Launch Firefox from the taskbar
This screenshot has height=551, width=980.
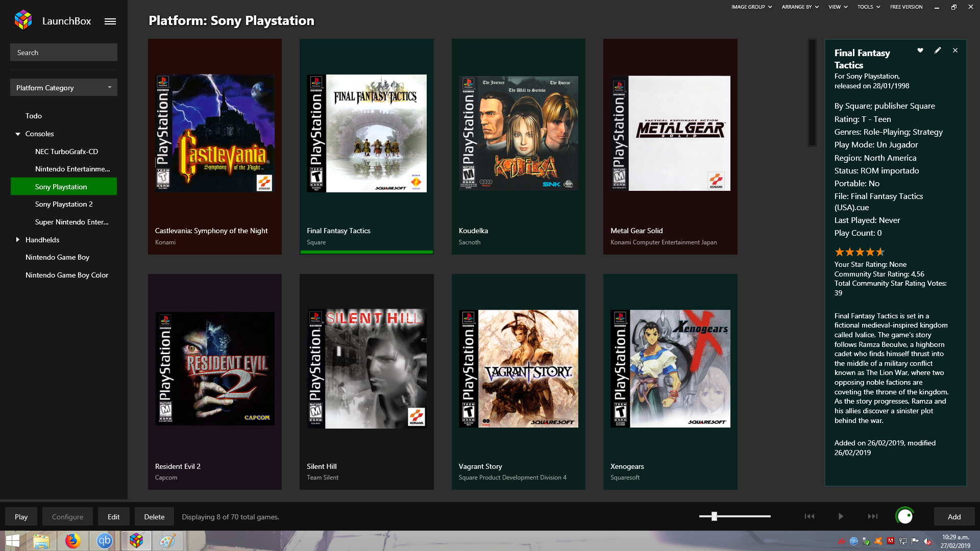pos(73,541)
